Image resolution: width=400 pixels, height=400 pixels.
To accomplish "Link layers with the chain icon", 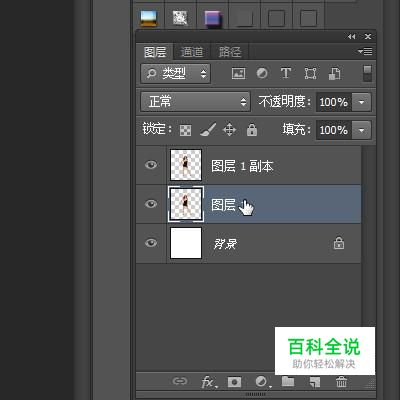I will [180, 381].
